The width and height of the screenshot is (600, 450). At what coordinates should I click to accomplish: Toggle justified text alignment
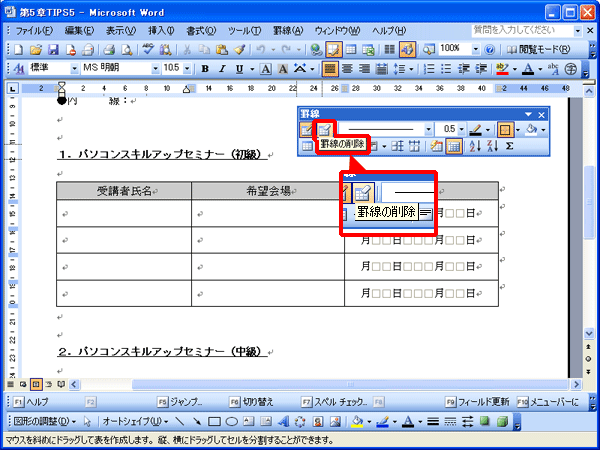point(330,69)
